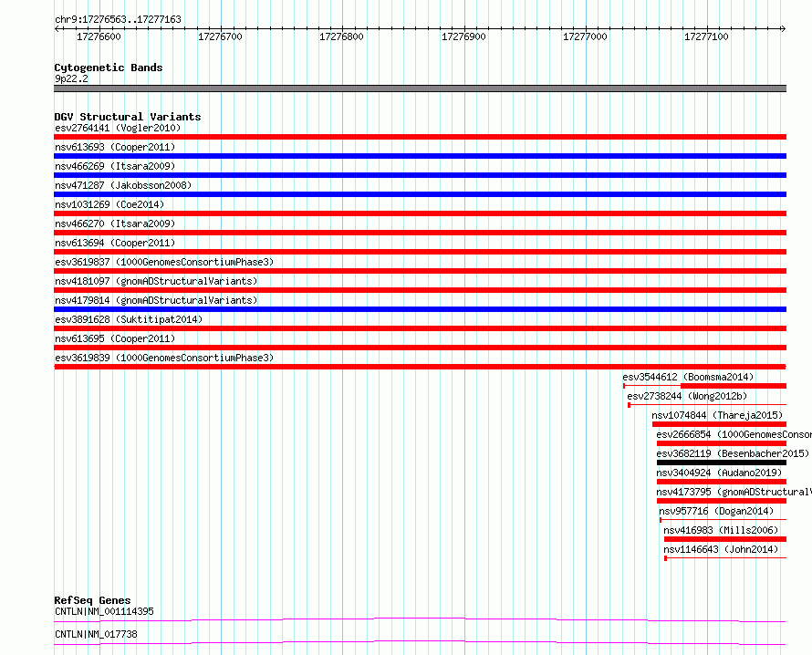Click nsv613694 (Cooper2011) label

[x=115, y=243]
